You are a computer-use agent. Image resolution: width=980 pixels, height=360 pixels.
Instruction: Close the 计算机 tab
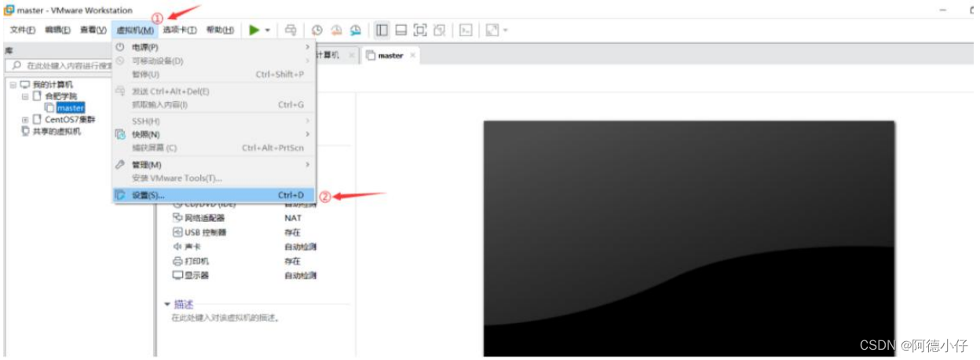[x=351, y=56]
